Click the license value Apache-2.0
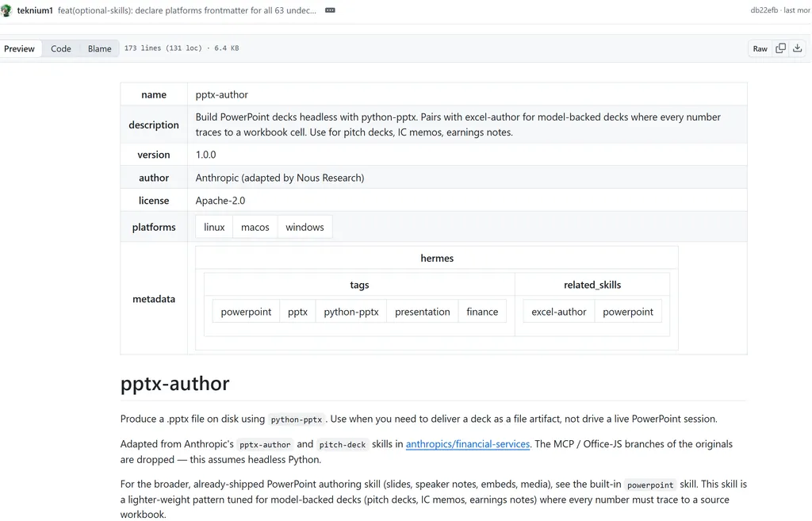Viewport: 812px width, 521px height. coord(220,201)
